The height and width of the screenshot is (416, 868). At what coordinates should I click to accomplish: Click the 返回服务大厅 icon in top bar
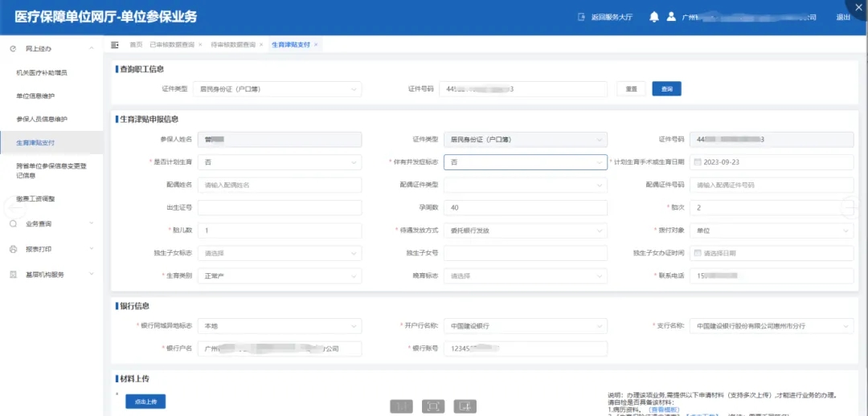582,17
